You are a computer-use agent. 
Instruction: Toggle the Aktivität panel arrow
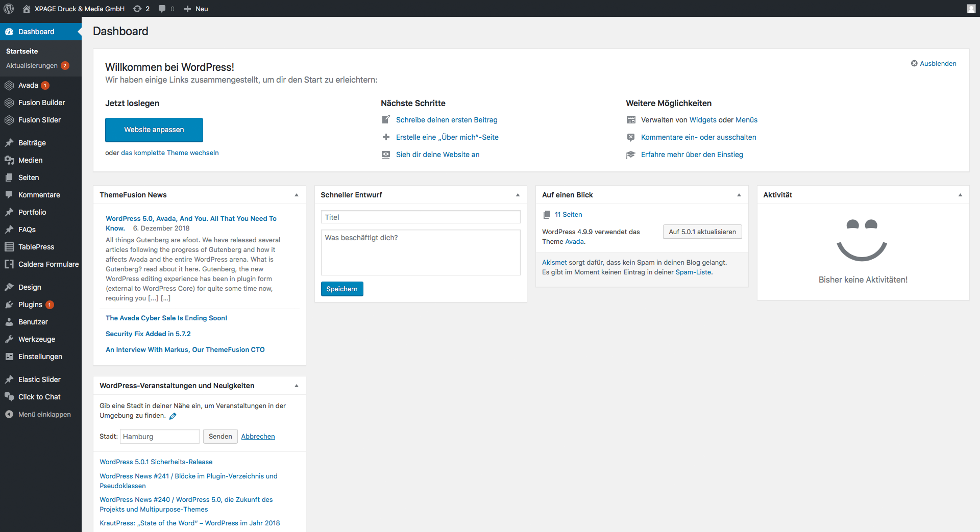[960, 195]
